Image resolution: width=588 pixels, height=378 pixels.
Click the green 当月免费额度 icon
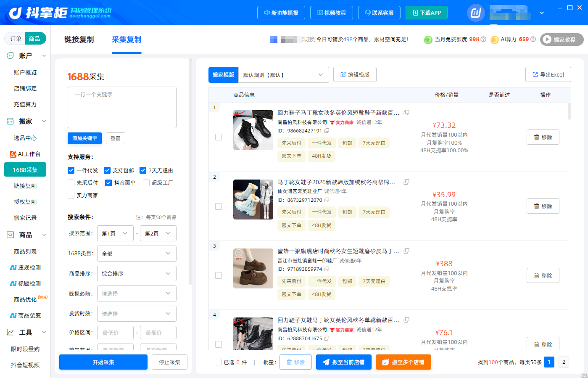[428, 40]
